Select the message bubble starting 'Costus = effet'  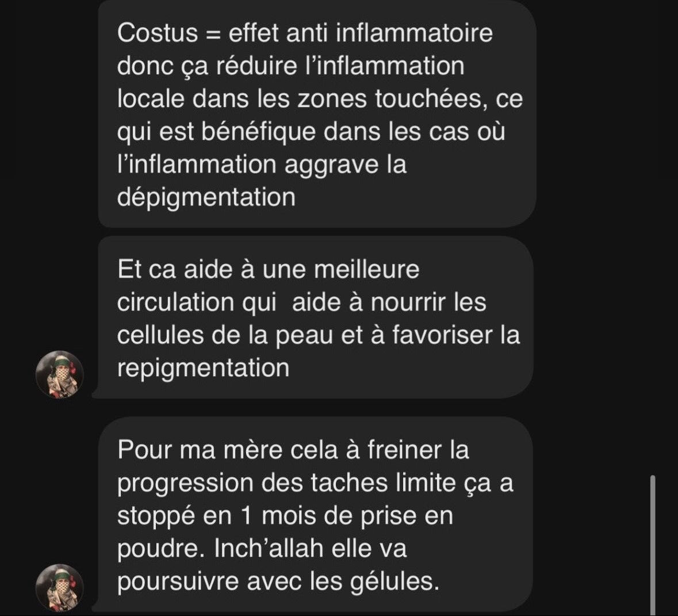coord(317,113)
